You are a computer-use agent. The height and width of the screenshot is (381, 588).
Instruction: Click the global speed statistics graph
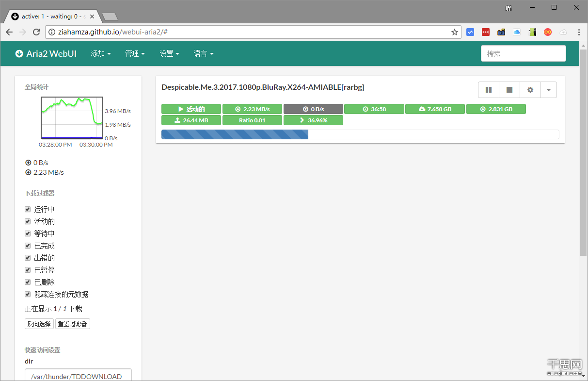(x=72, y=118)
